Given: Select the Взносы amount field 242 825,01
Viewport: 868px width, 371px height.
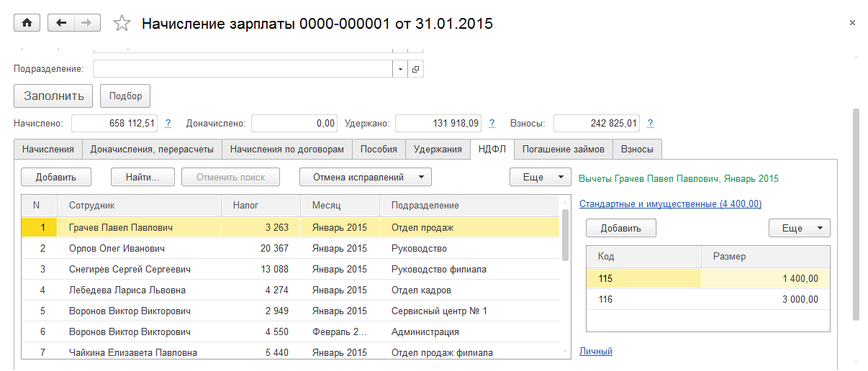Looking at the screenshot, I should [x=597, y=124].
